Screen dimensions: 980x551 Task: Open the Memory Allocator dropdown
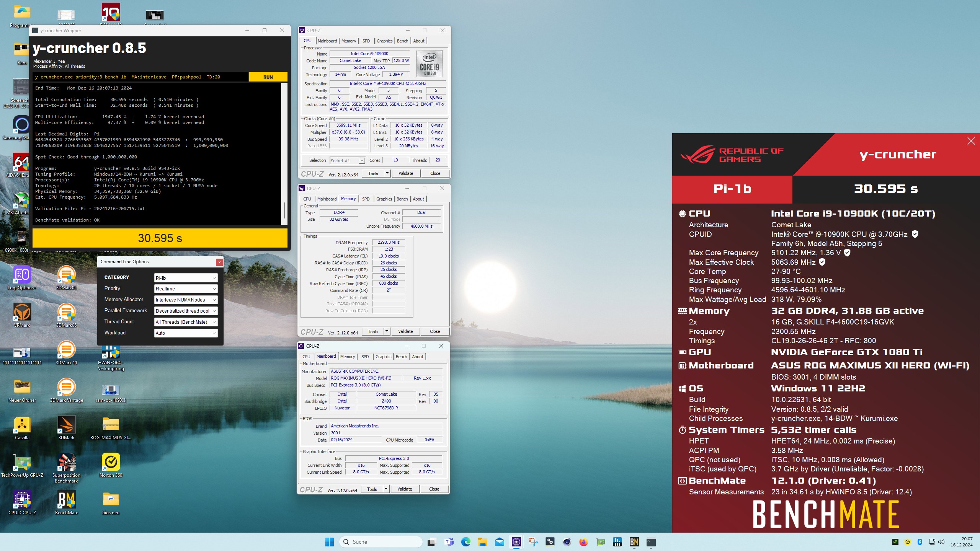click(x=186, y=300)
